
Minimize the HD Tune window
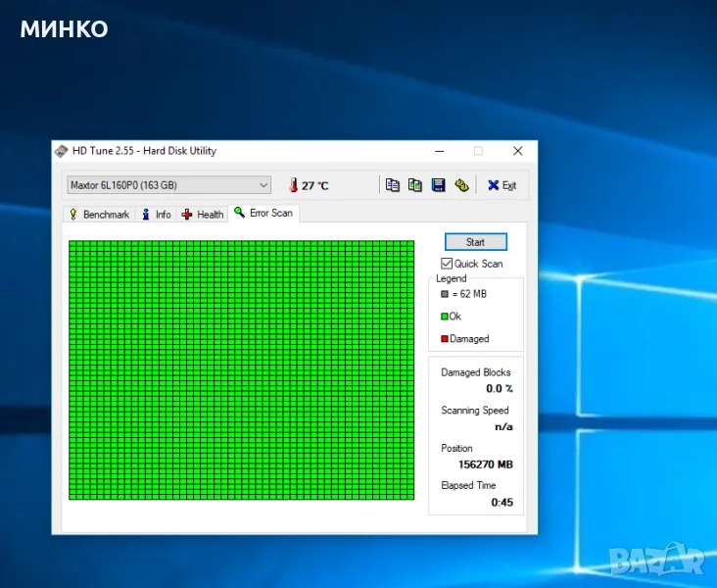click(x=439, y=151)
